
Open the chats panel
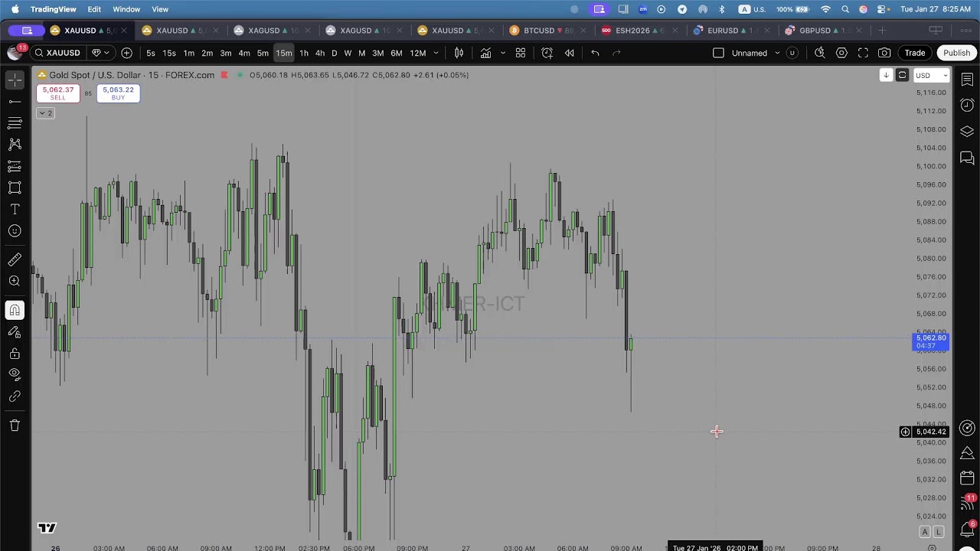(x=967, y=158)
